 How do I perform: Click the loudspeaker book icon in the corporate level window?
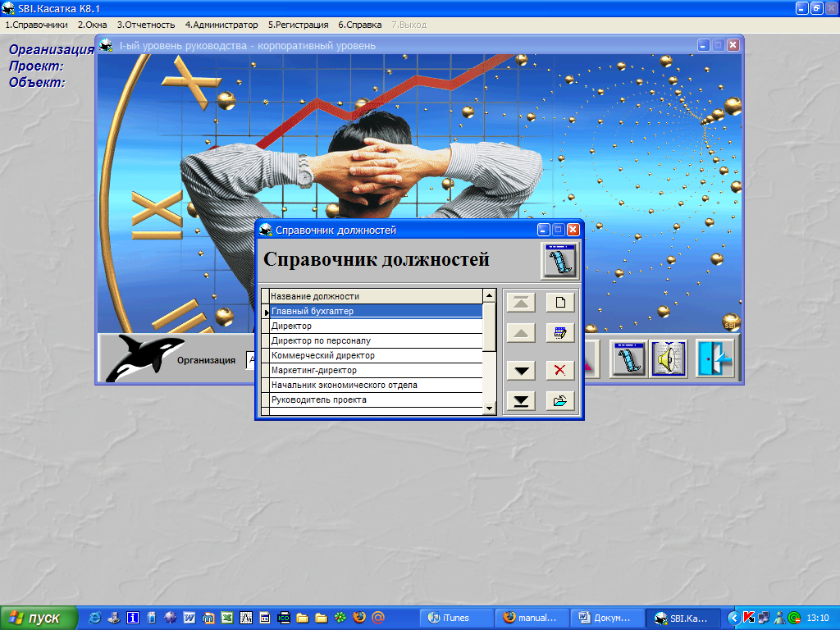pyautogui.click(x=669, y=359)
